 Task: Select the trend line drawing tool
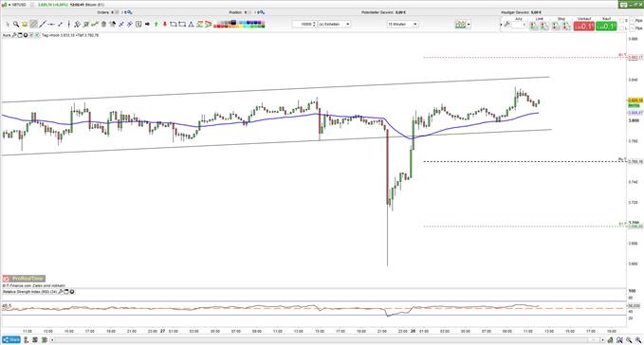(x=43, y=25)
